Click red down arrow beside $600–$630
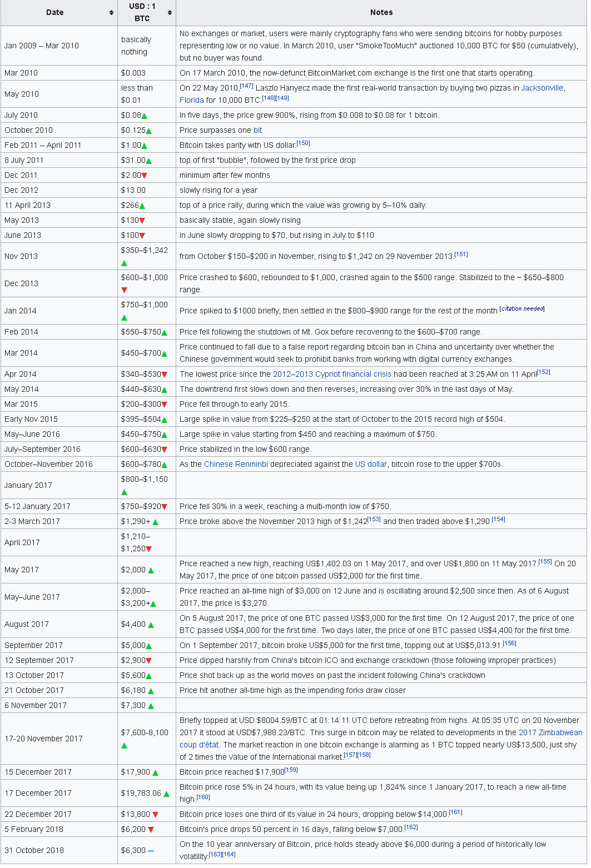The image size is (591, 868). [165, 450]
